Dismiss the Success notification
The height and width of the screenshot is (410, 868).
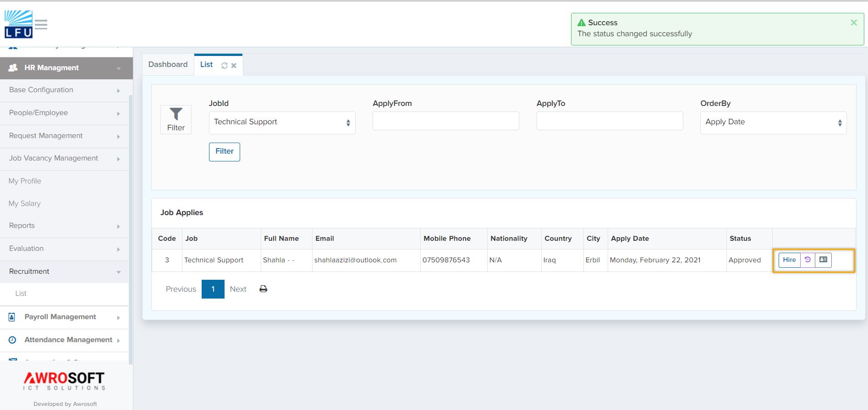[x=854, y=23]
